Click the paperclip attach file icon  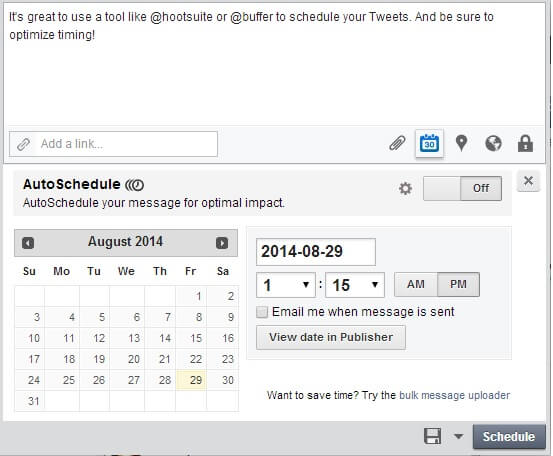point(397,143)
